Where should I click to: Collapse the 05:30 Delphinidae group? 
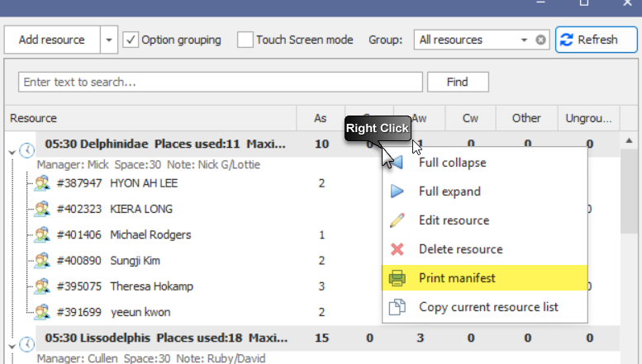click(x=12, y=153)
